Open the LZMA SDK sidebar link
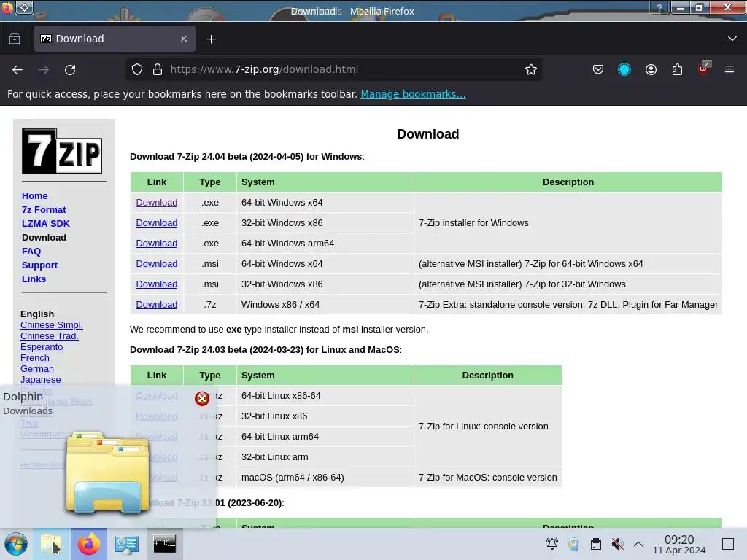Screen dimensions: 747x560 click(x=46, y=223)
